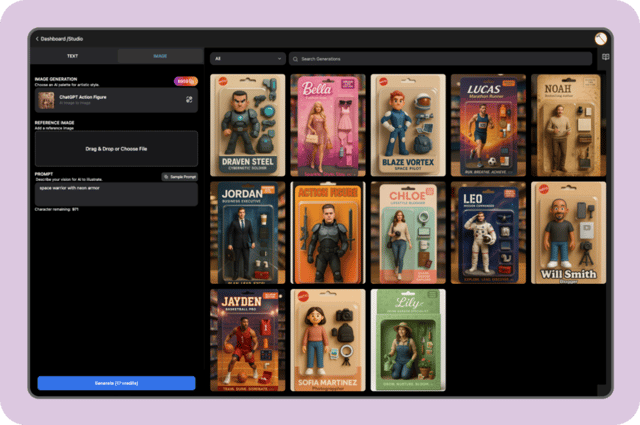
Task: Click the Search Generations field
Action: [x=440, y=59]
